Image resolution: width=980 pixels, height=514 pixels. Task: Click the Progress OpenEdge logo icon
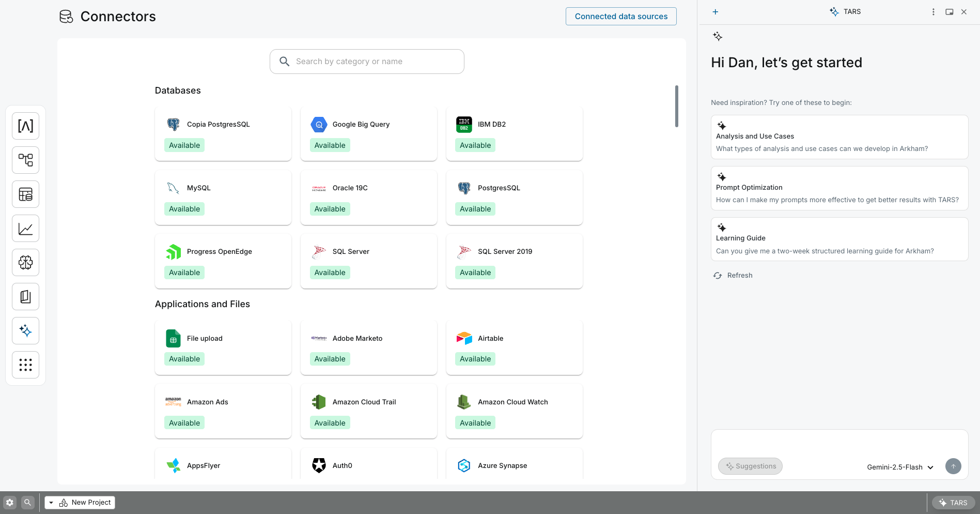[174, 252]
